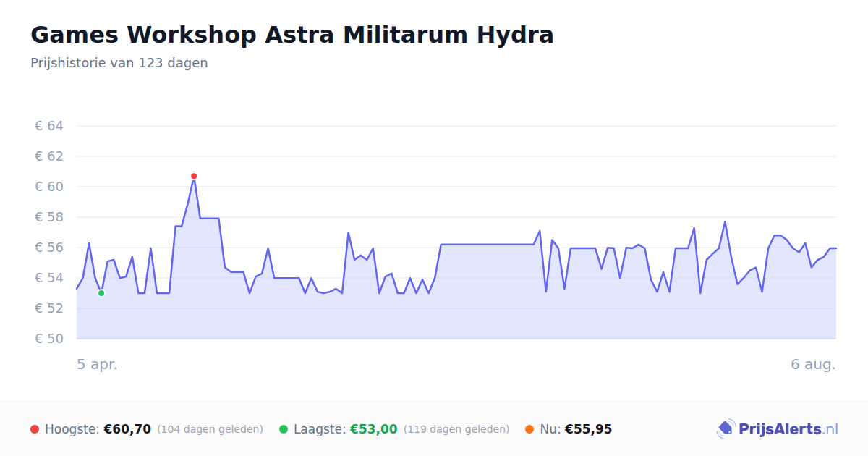Click the € 62 axis label
868x456 pixels.
[x=49, y=156]
